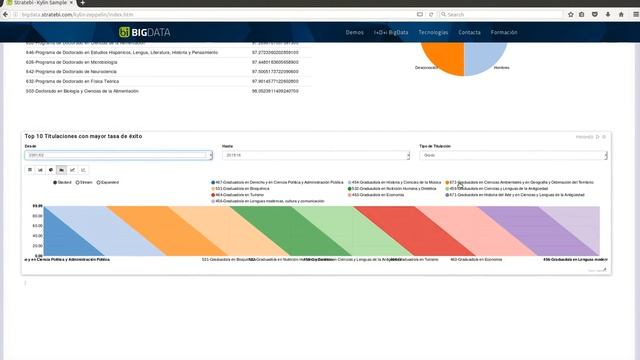Click row 626-Programa de Doctorado en Microbiología
640x360 pixels.
click(167, 62)
